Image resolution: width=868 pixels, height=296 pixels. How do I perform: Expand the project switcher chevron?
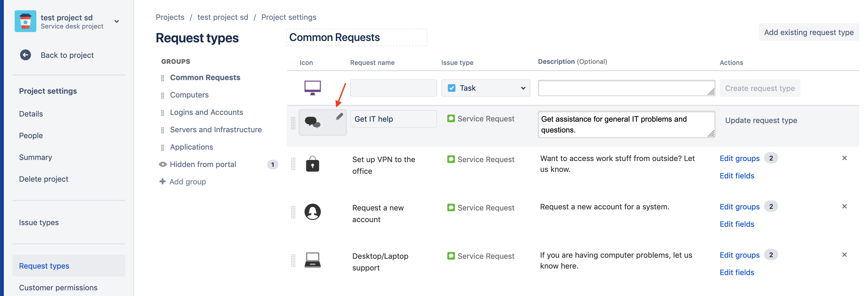(x=117, y=21)
